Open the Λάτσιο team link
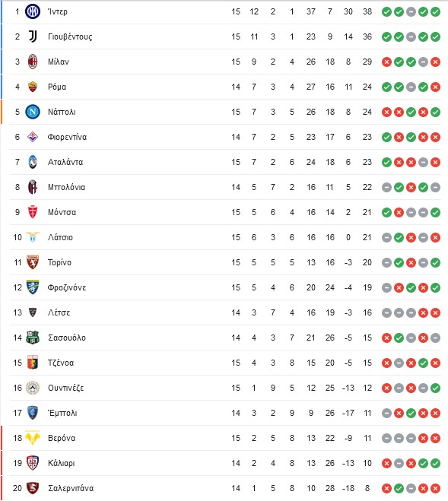This screenshot has height=501, width=448. click(x=60, y=237)
